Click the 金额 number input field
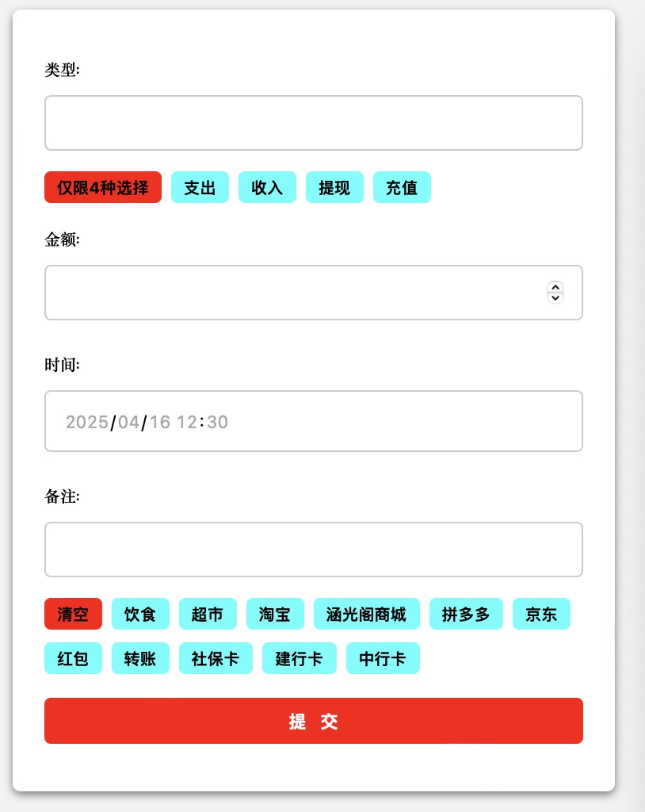Screen dimensions: 645x812 click(x=293, y=293)
